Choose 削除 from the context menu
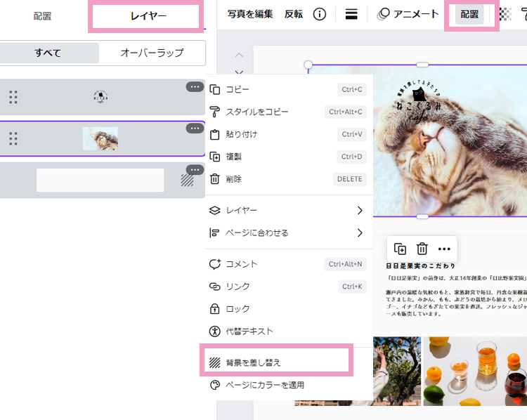 [x=289, y=179]
